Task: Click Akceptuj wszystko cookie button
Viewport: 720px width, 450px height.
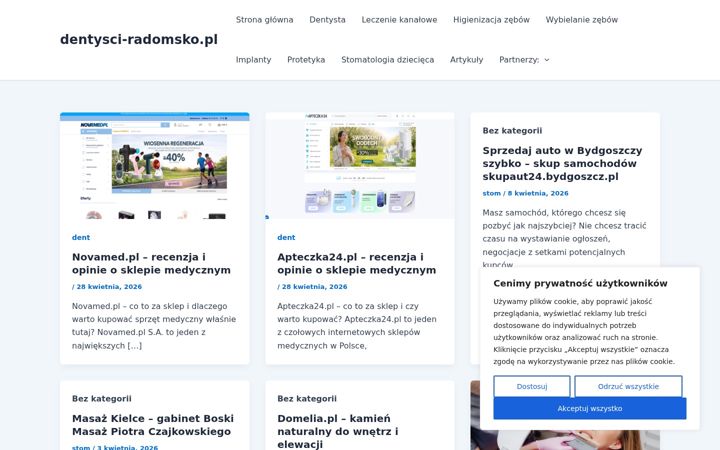Action: coord(590,409)
